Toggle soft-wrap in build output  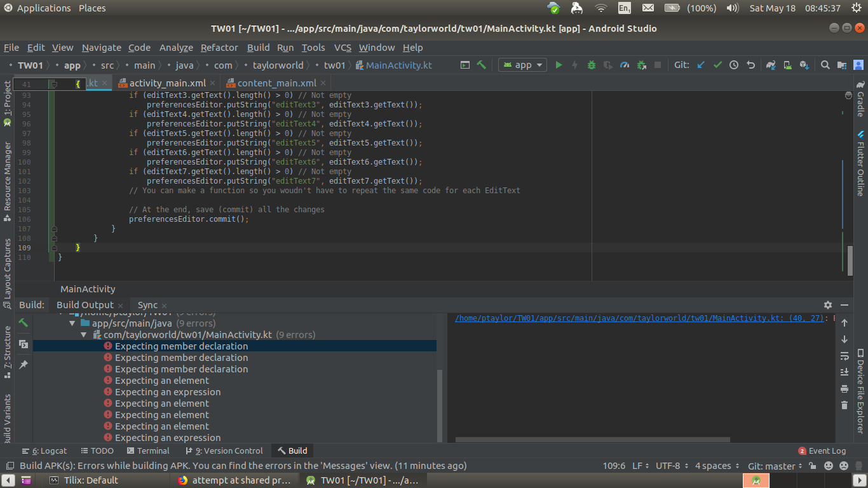tap(844, 356)
